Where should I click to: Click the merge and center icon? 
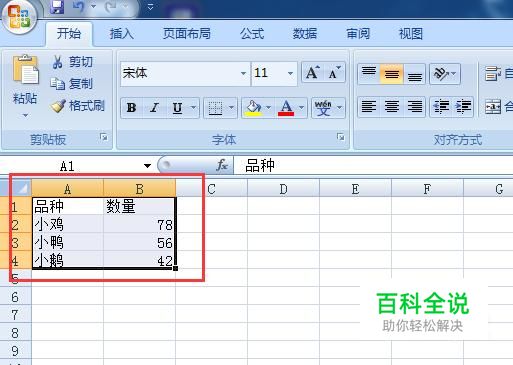(x=493, y=107)
